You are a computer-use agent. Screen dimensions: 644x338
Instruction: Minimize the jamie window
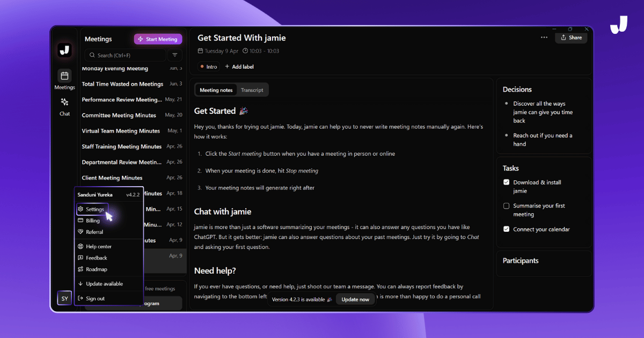554,29
